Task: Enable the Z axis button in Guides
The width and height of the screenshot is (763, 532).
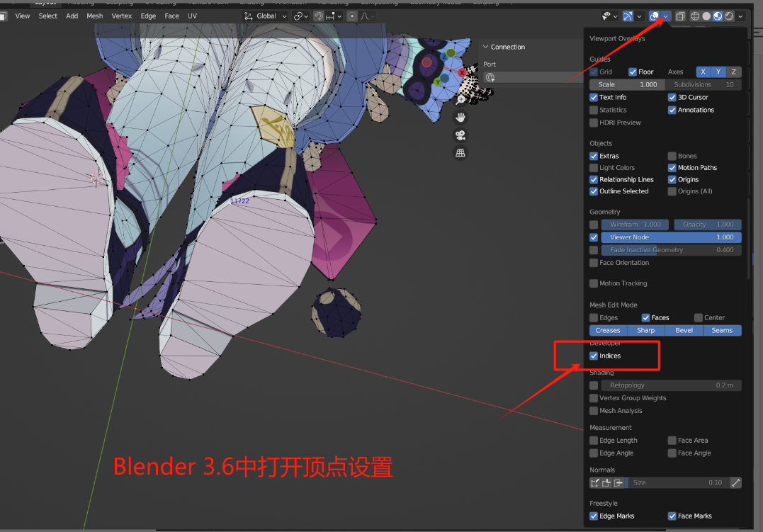Action: click(734, 72)
